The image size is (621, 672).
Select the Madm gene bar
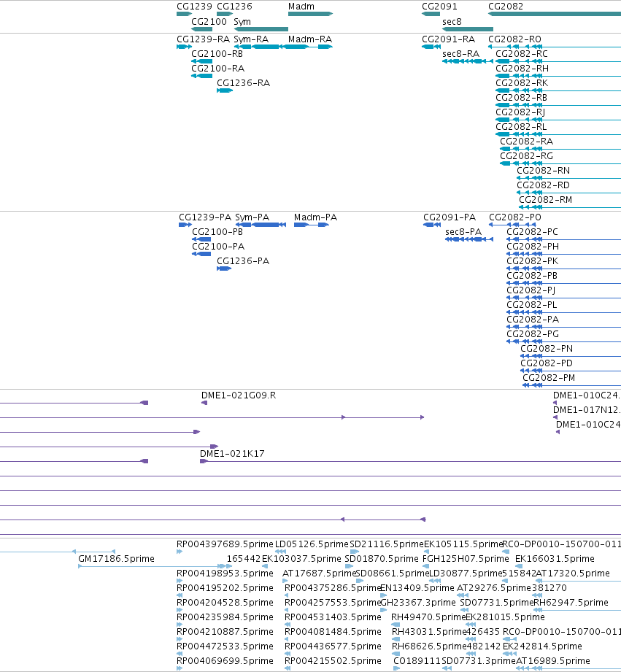click(310, 14)
